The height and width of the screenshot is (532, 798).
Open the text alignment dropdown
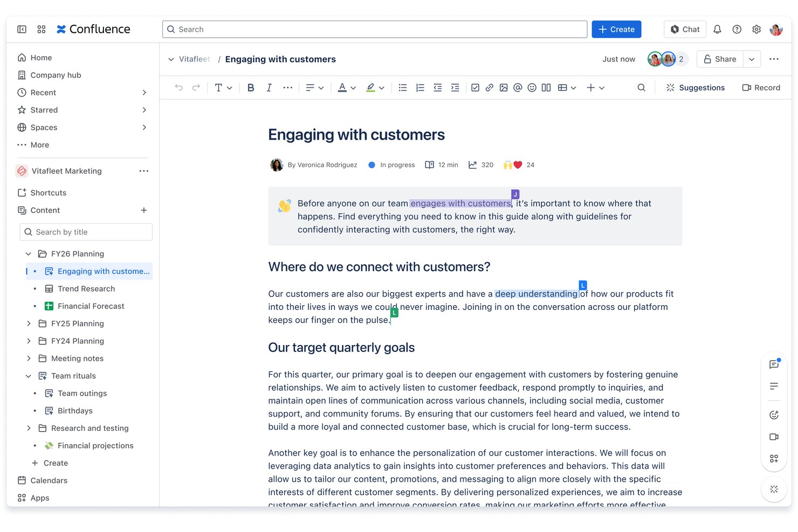(315, 87)
